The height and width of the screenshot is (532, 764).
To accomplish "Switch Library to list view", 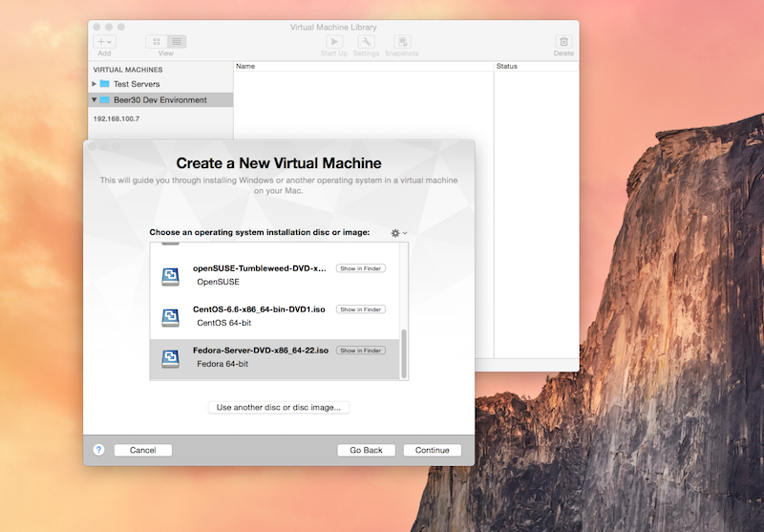I will click(x=177, y=42).
